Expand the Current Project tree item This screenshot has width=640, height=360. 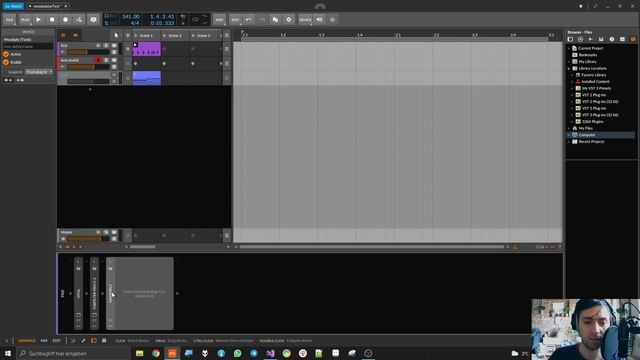(x=569, y=48)
